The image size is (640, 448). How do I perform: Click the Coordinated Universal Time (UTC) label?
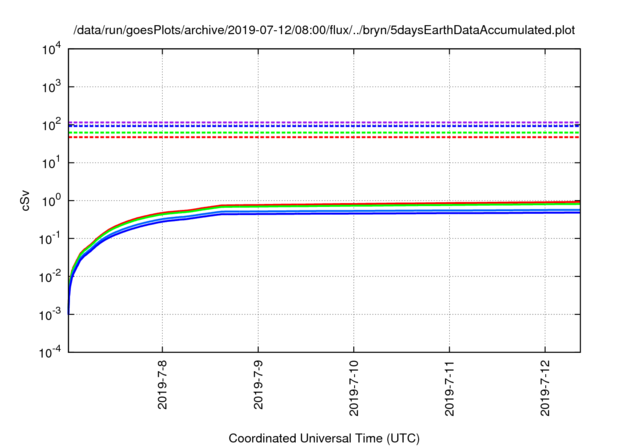[x=324, y=439]
